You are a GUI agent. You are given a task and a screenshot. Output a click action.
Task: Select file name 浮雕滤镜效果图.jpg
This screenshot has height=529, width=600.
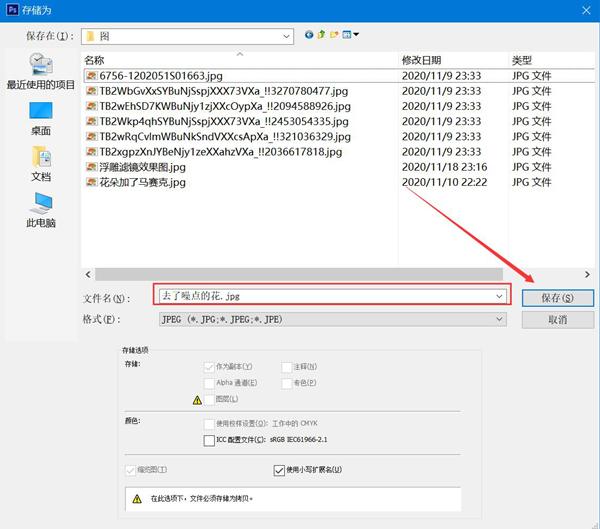pyautogui.click(x=142, y=167)
